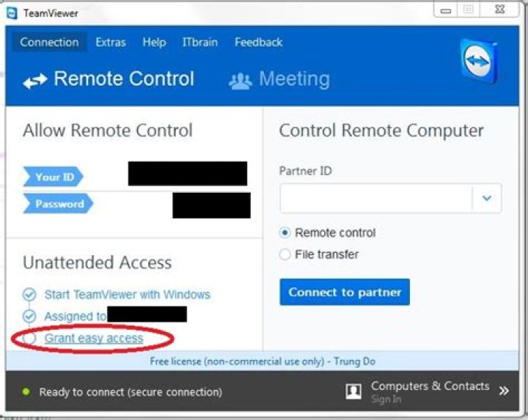Expand Computers & Contacts with double chevron
Viewport: 528px width, 420px height.
click(x=504, y=391)
